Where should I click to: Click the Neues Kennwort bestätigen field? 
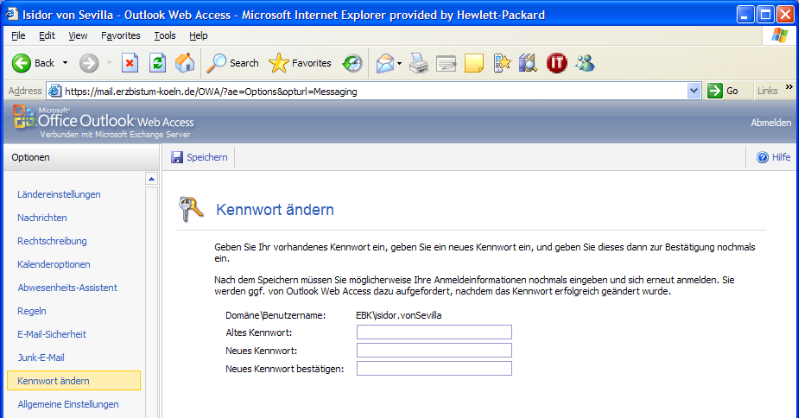pyautogui.click(x=434, y=368)
